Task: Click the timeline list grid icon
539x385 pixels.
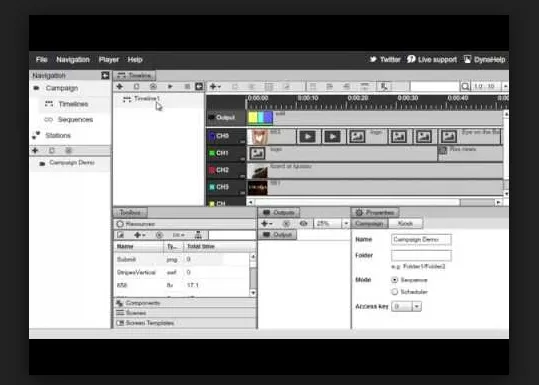Action: point(187,86)
